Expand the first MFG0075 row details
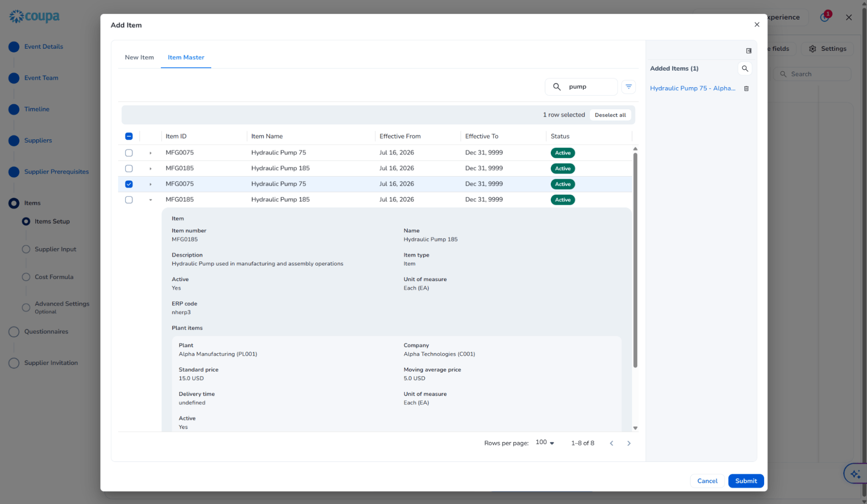 pos(150,153)
